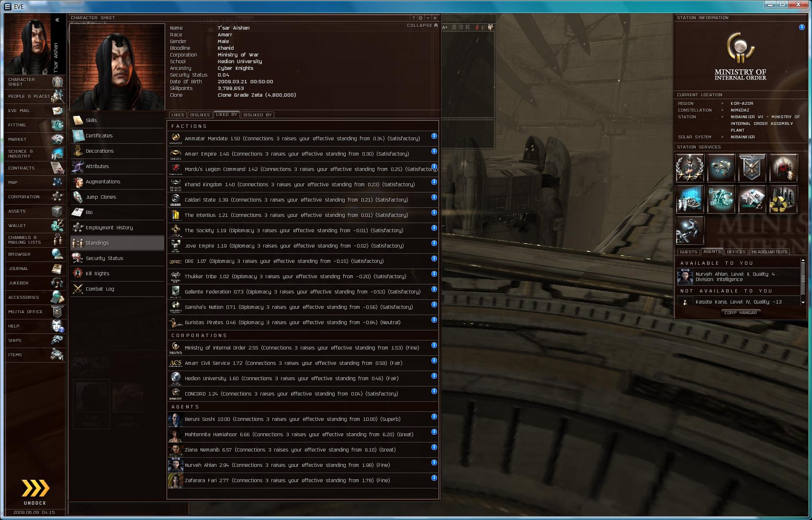Click the station agents list scrollbar
Viewport: 812px width, 520px height.
pyautogui.click(x=803, y=281)
